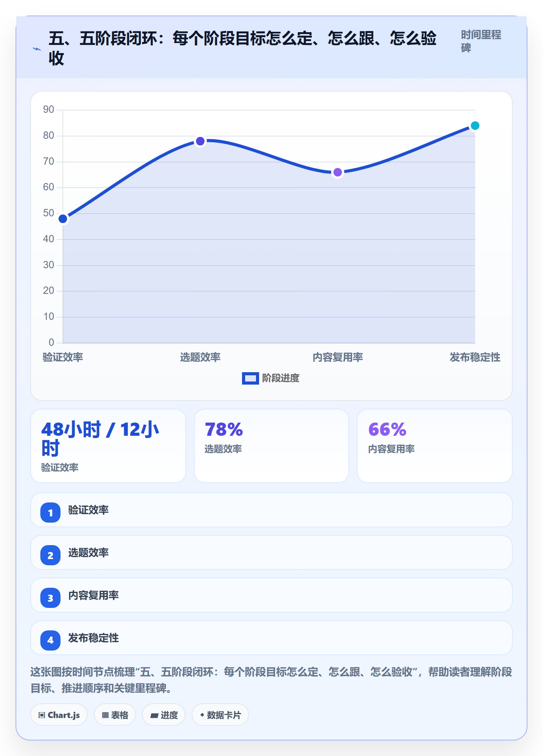Viewport: 543px width, 756px height.
Task: Click the 数据卡片 tag
Action: [x=220, y=715]
